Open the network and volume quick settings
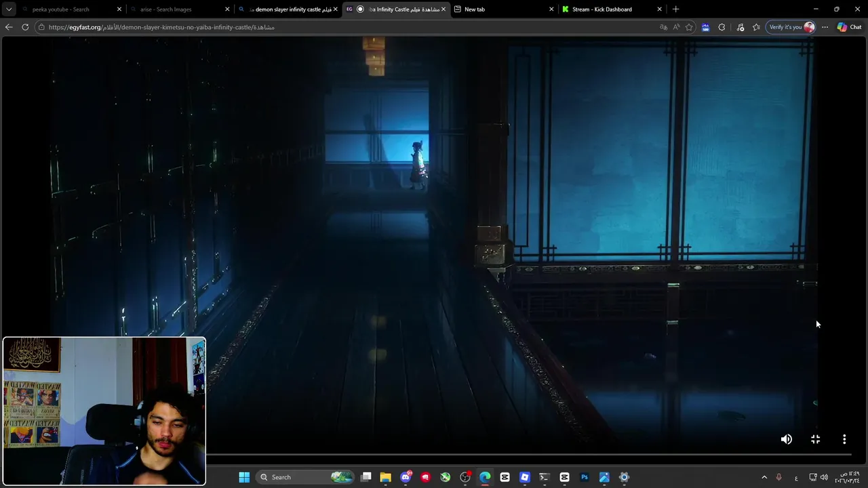 [818, 477]
